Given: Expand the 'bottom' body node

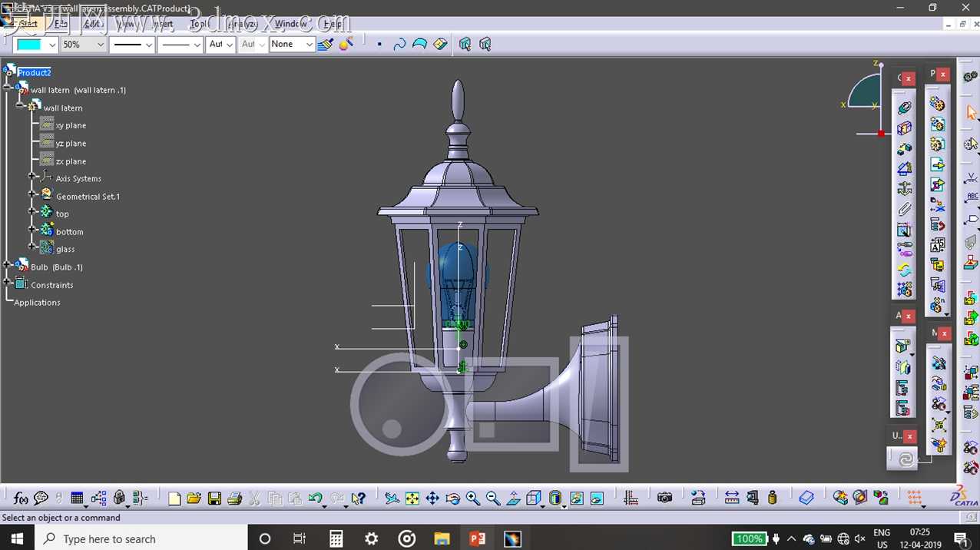Looking at the screenshot, I should [x=32, y=229].
